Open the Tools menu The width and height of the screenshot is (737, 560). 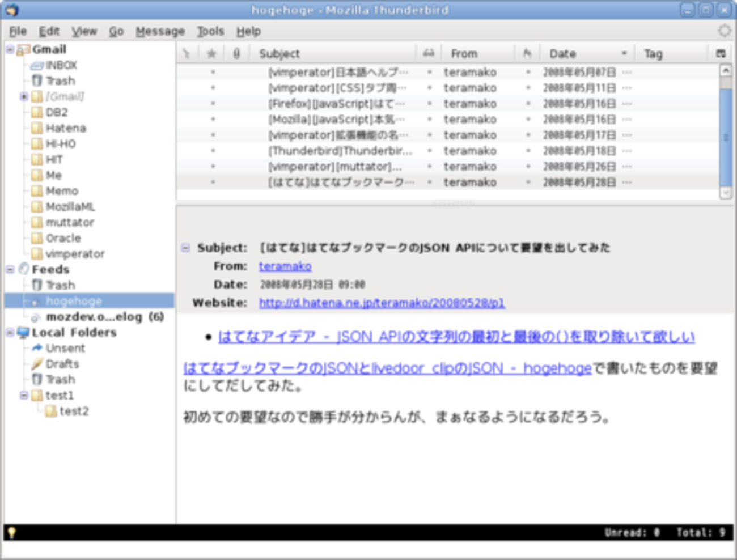click(x=210, y=31)
